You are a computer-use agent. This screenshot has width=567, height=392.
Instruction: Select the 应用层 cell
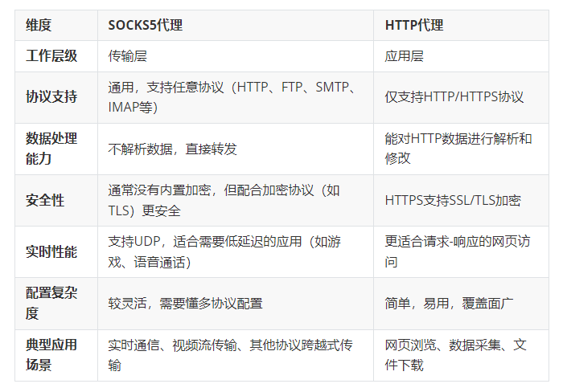point(405,56)
